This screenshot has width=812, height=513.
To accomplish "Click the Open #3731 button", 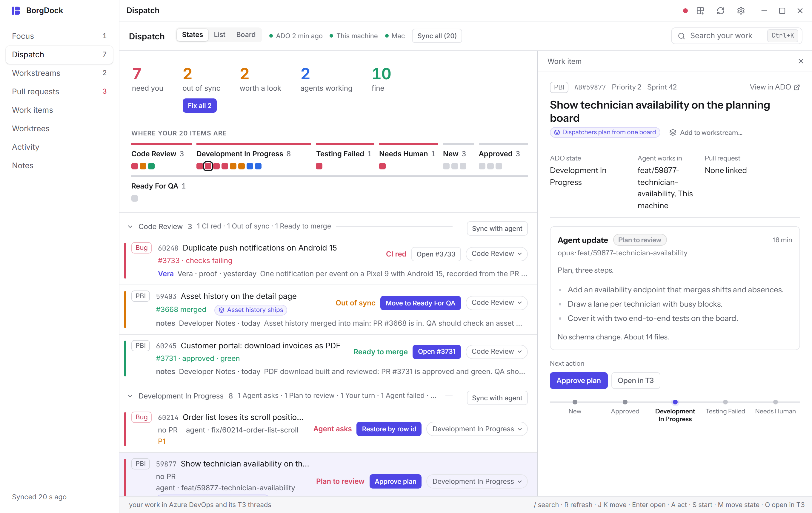I will tap(436, 352).
